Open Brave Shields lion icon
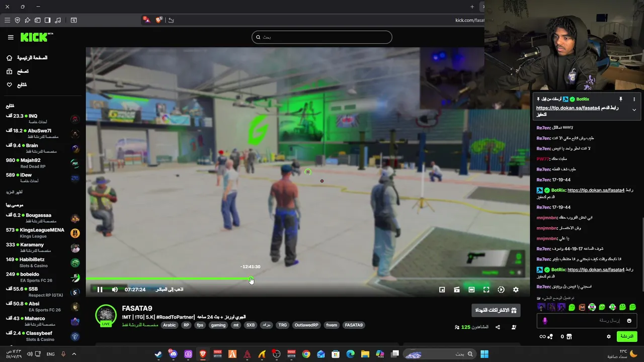The height and width of the screenshot is (362, 644). tap(159, 20)
